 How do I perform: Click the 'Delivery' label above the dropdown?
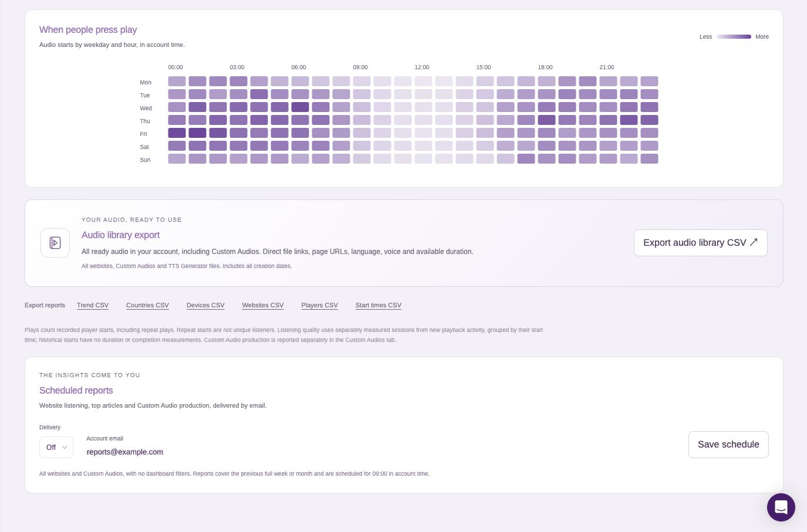tap(50, 428)
